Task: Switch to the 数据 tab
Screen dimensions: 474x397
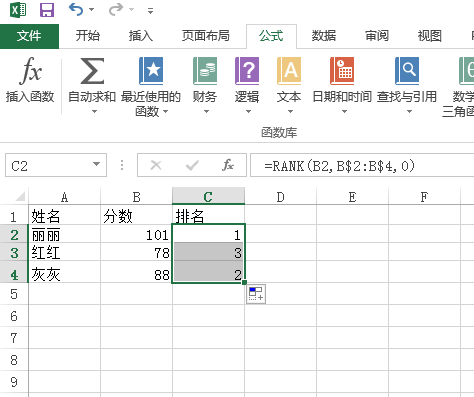Action: click(x=324, y=36)
